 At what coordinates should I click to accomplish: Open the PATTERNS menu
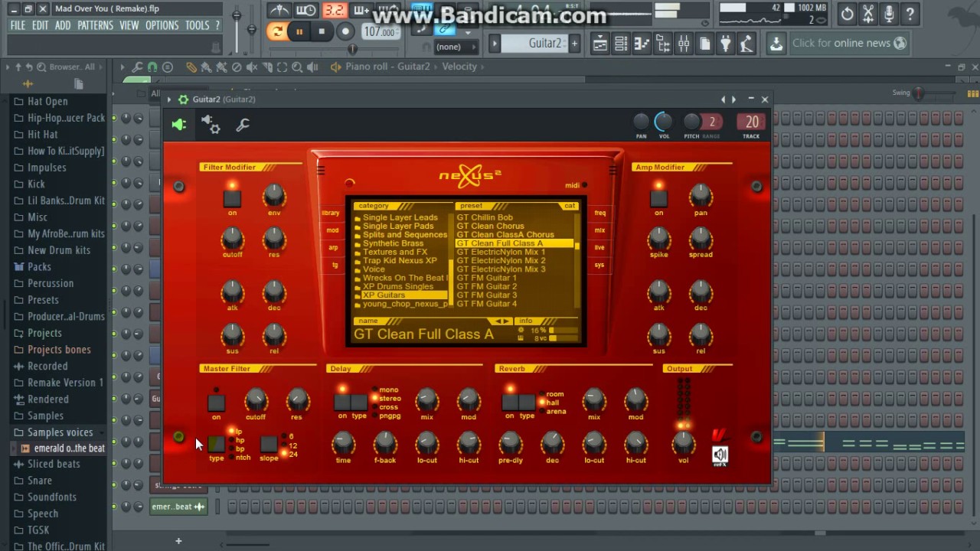[96, 25]
